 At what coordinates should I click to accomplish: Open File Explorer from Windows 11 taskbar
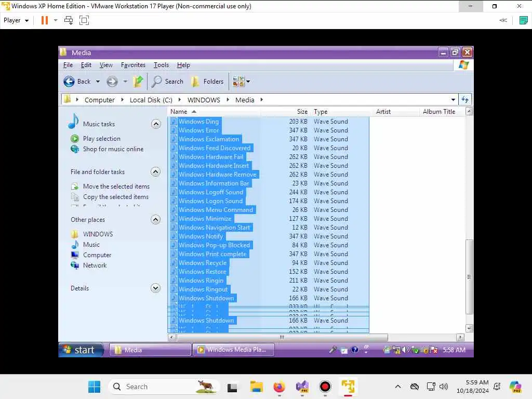(x=257, y=387)
